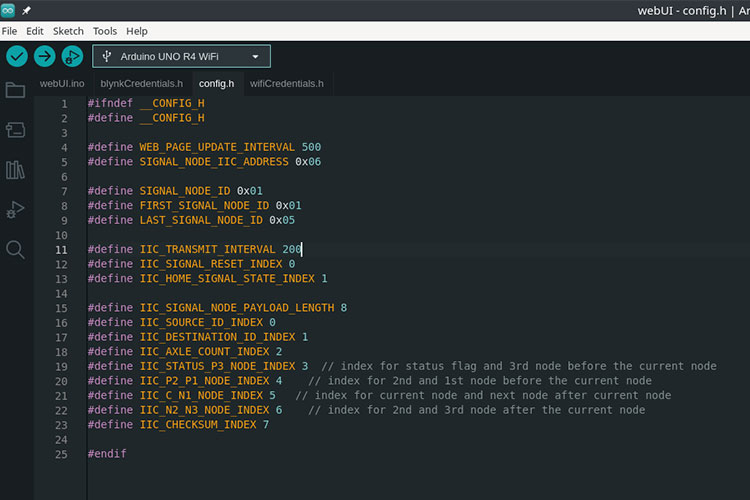Click FIRST_SIGNAL_NODE_ID on line 8
This screenshot has height=500, width=750.
pyautogui.click(x=204, y=206)
